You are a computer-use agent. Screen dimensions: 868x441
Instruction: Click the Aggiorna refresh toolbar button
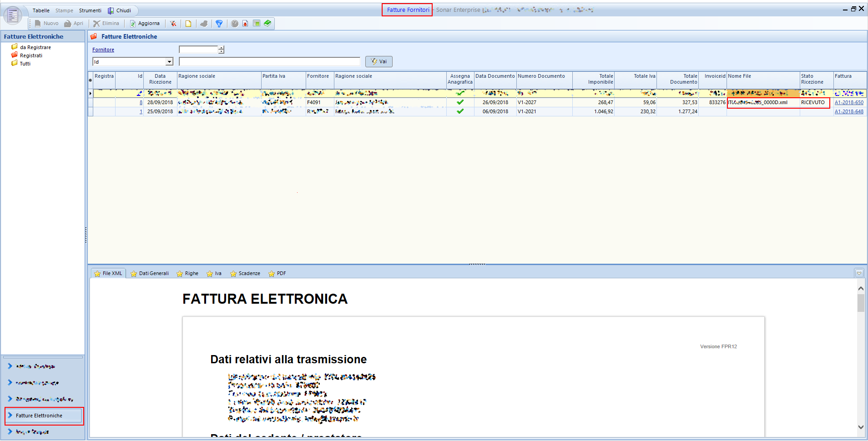pyautogui.click(x=145, y=24)
